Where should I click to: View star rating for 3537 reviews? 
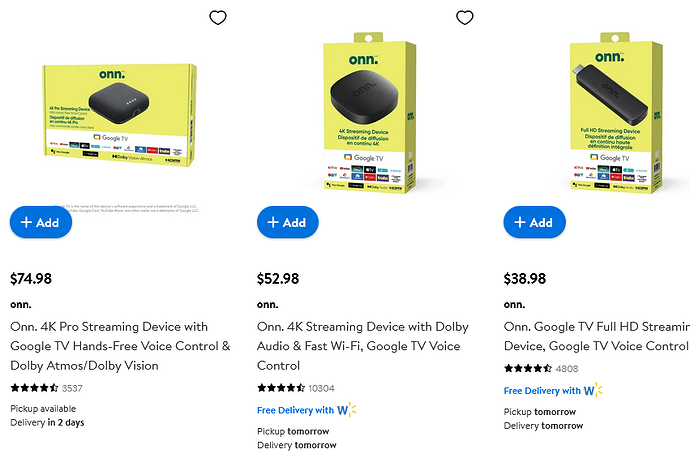[x=34, y=388]
